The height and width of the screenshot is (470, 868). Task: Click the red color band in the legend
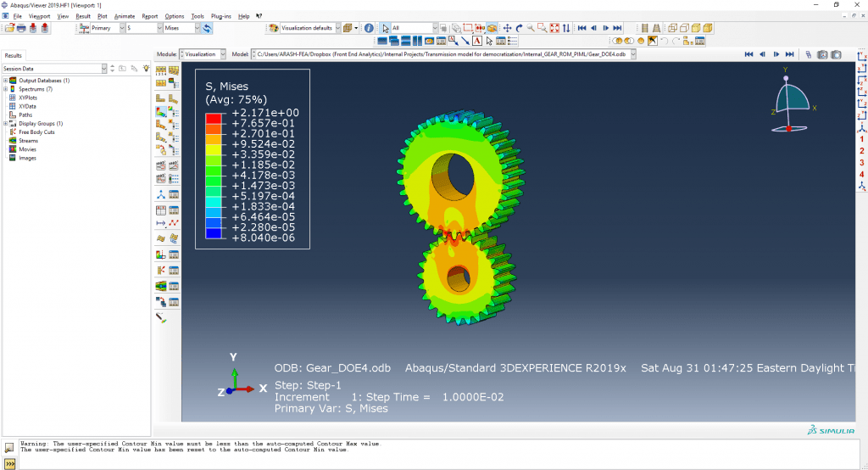click(x=213, y=118)
